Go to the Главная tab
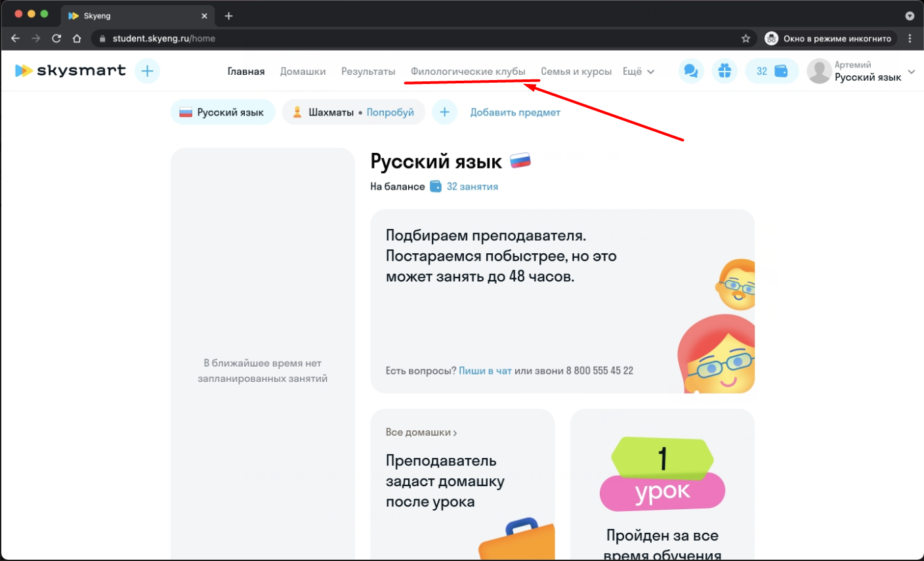Screen dimensions: 924x561 246,72
